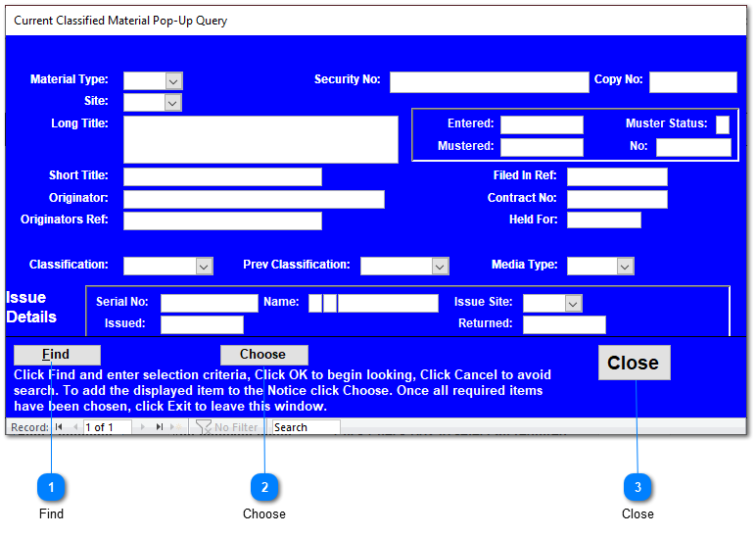The image size is (756, 537).
Task: Click numbered callout 3 marker for Close
Action: [x=638, y=486]
